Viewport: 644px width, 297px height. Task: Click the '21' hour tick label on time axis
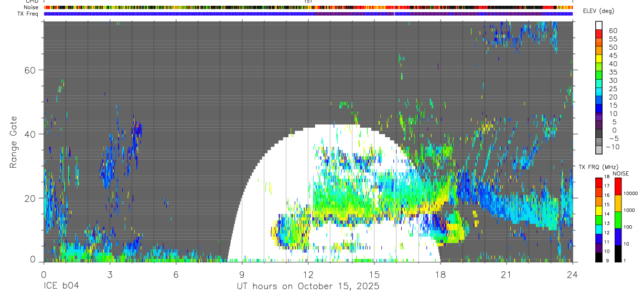[x=507, y=274]
